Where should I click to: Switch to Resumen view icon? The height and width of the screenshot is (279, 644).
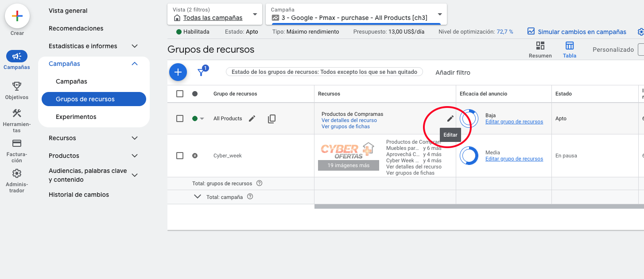coord(540,46)
